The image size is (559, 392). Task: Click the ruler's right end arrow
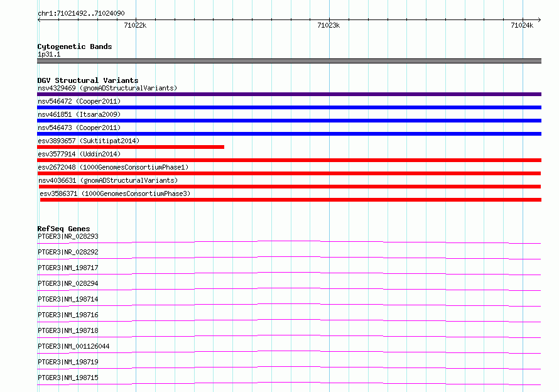[540, 19]
